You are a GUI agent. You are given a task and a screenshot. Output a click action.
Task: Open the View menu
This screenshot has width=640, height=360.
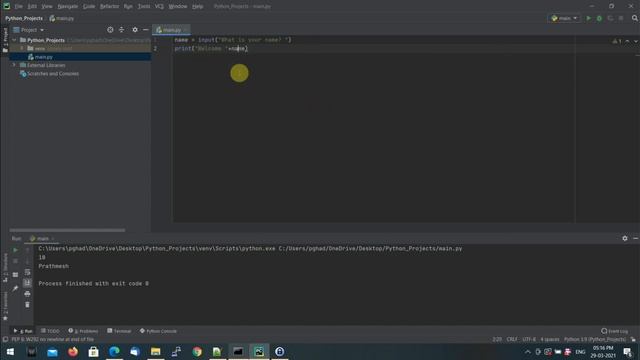tap(47, 7)
